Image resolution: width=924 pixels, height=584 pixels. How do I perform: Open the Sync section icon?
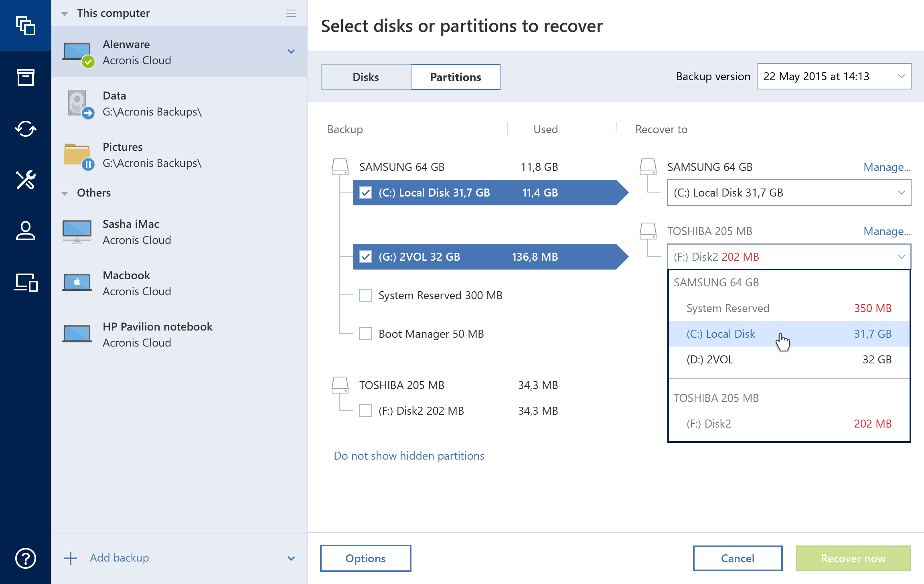click(x=26, y=129)
